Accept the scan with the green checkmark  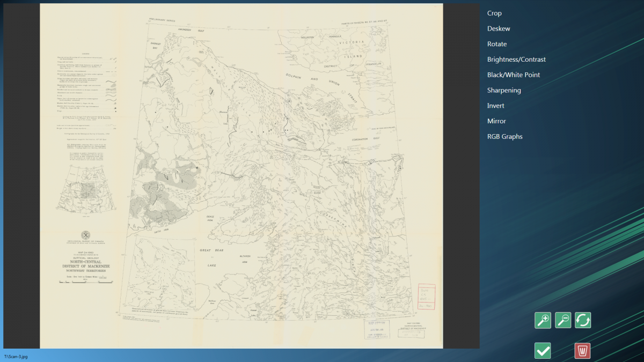[542, 351]
